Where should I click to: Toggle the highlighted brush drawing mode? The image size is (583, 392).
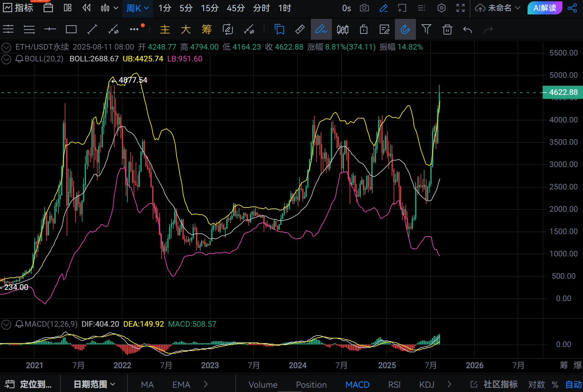(x=321, y=30)
